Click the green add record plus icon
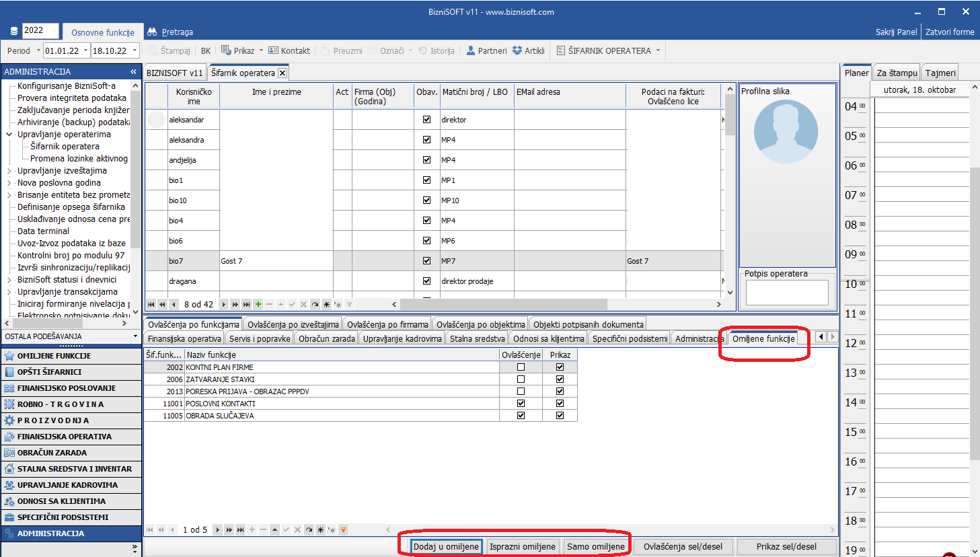The height and width of the screenshot is (557, 980). [x=258, y=304]
